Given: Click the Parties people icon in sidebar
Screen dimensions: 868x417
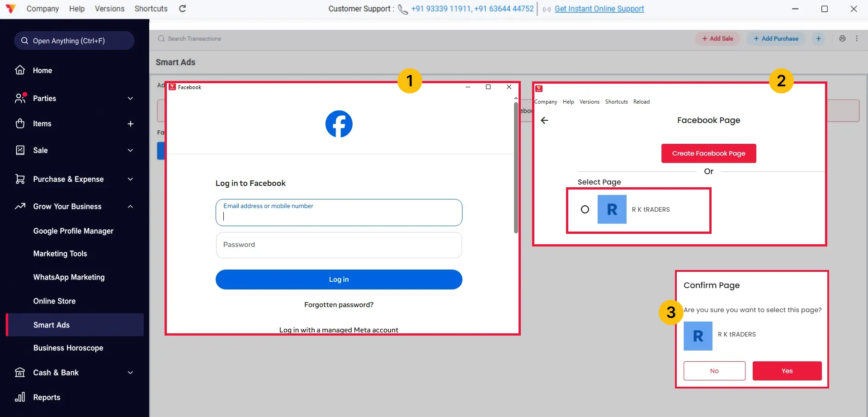Looking at the screenshot, I should (x=20, y=98).
